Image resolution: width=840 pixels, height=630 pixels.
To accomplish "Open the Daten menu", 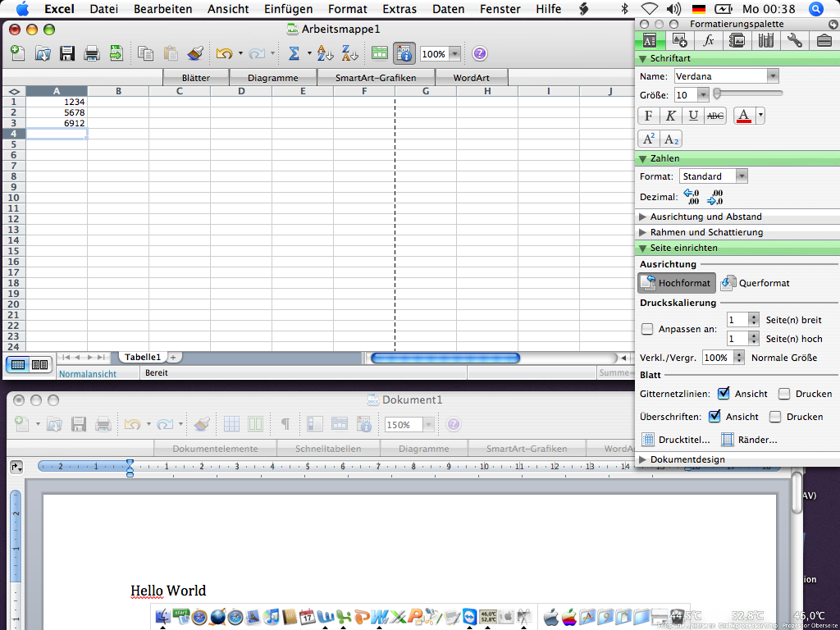I will (x=449, y=9).
